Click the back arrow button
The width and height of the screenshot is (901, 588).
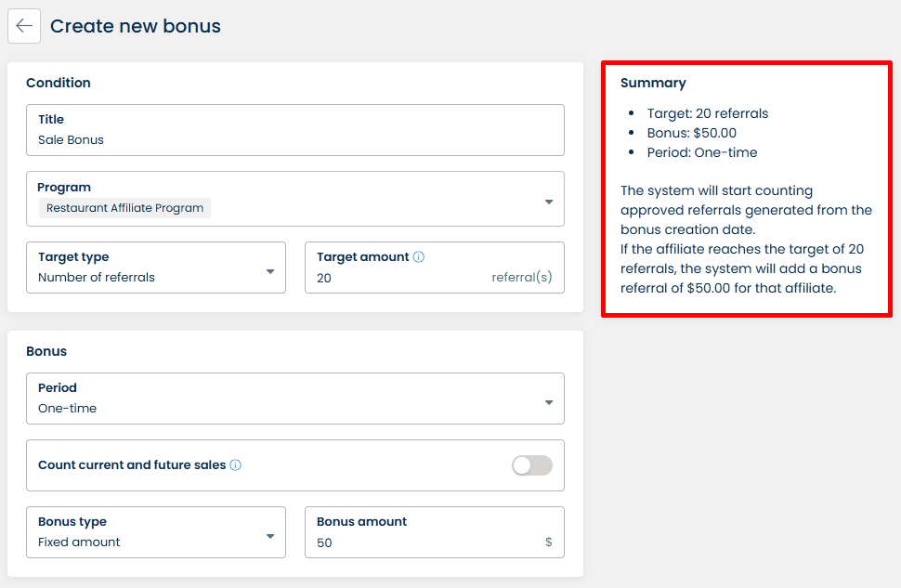point(24,26)
